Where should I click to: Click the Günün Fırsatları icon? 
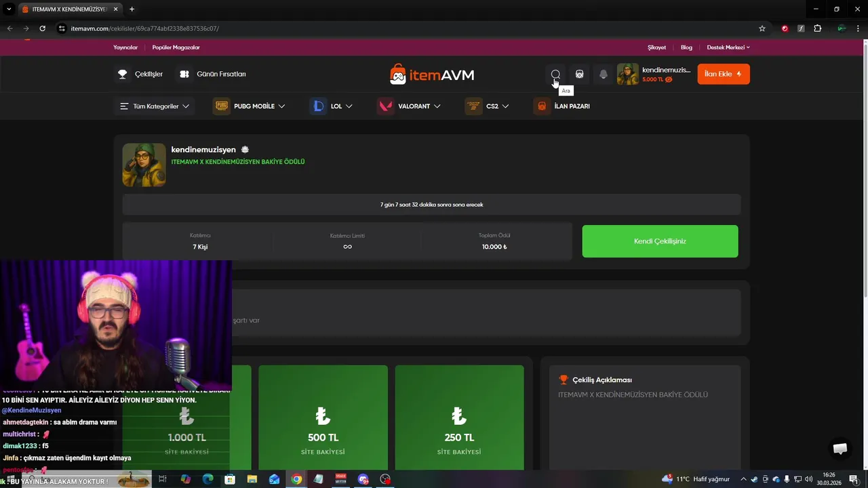pyautogui.click(x=184, y=74)
